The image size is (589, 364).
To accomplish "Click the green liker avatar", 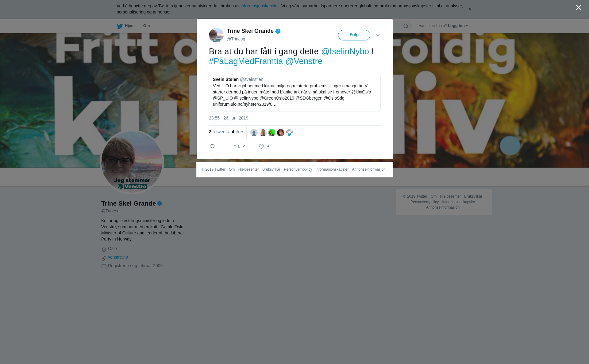I will click(272, 133).
